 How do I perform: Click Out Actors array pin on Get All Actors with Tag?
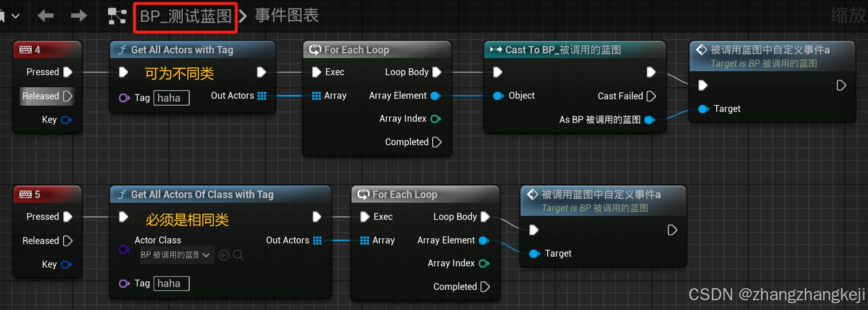point(262,96)
